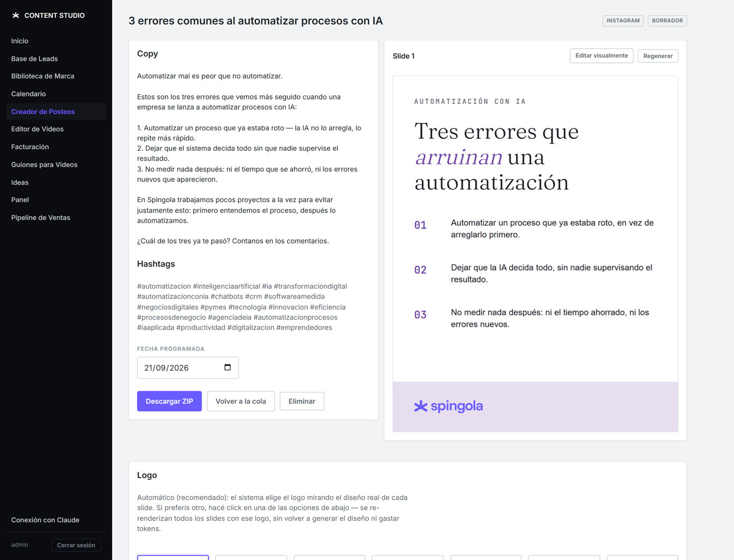Screen dimensions: 734x560
Task: Click the Regenerar slide button
Action: [x=658, y=56]
